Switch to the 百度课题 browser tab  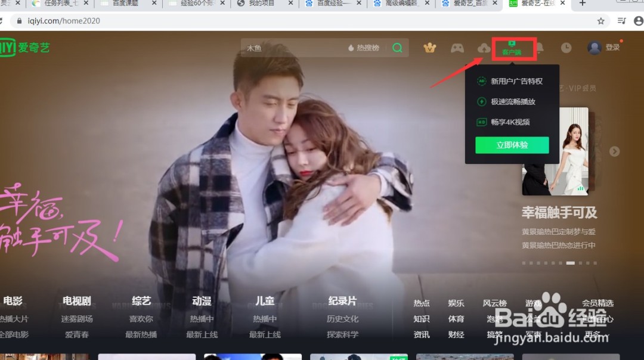point(129,4)
